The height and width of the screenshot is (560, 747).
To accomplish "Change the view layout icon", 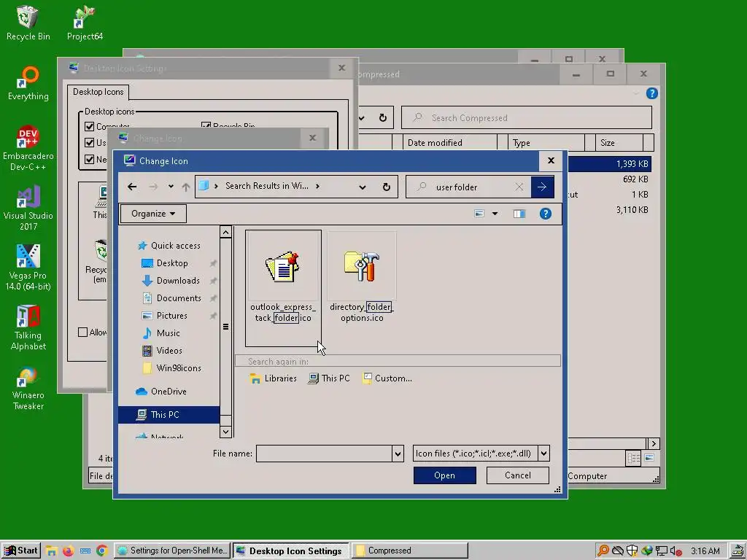I will 479,214.
